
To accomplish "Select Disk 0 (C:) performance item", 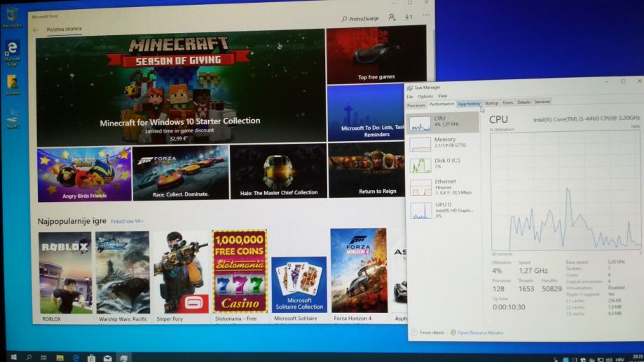I will pyautogui.click(x=443, y=164).
